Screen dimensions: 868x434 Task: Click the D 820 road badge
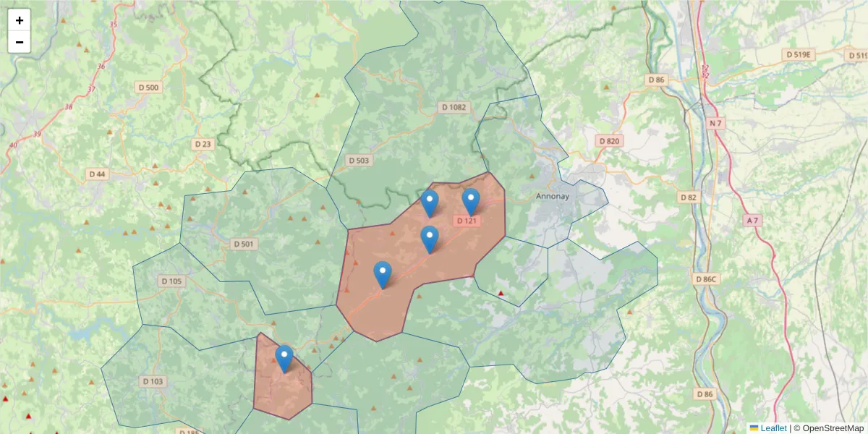click(608, 140)
